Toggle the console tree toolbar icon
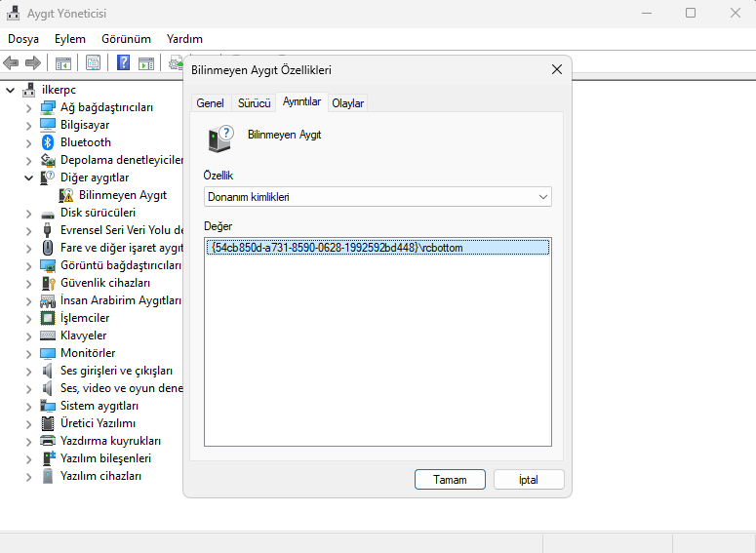 tap(63, 62)
